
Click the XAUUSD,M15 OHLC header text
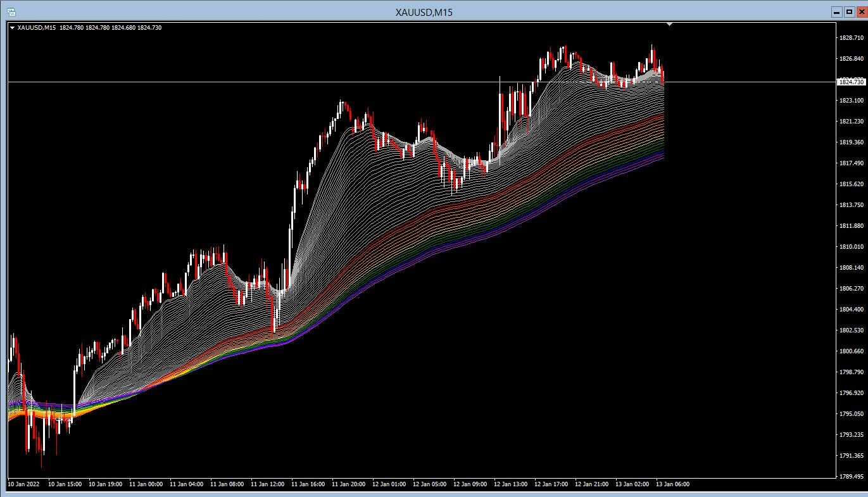89,28
